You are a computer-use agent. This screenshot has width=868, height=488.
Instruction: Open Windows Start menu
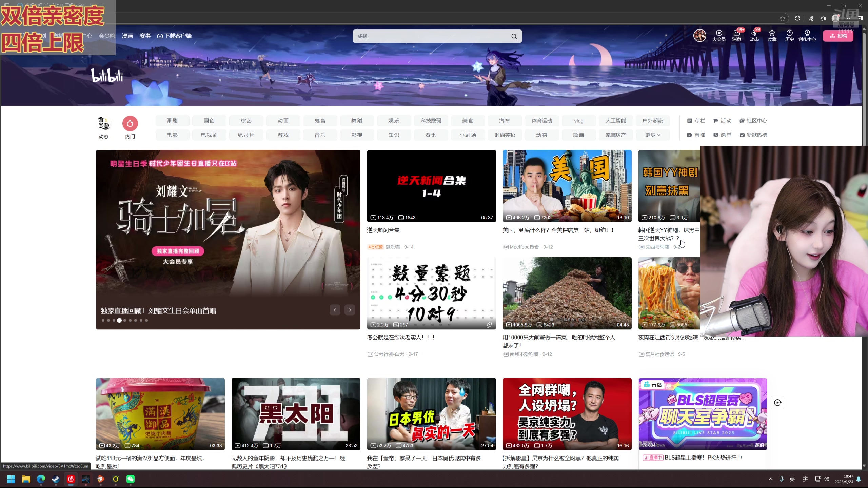[x=11, y=479]
